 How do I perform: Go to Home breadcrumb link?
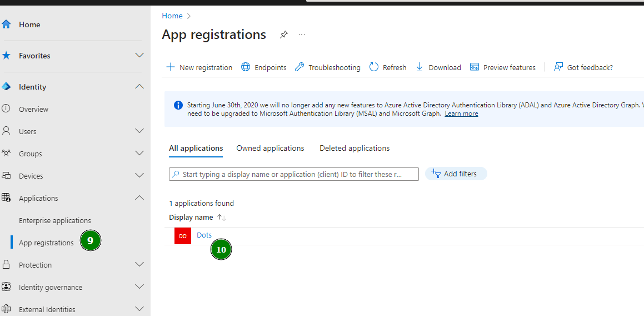[x=172, y=16]
